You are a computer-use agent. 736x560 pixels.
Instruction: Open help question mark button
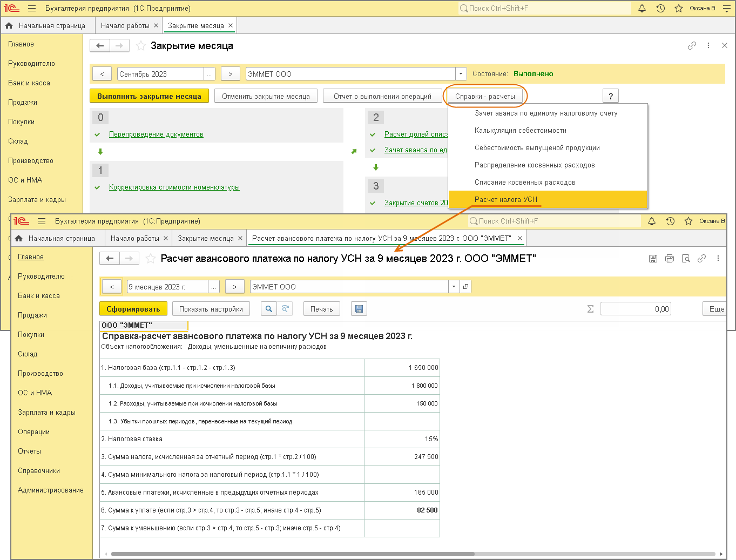[611, 96]
